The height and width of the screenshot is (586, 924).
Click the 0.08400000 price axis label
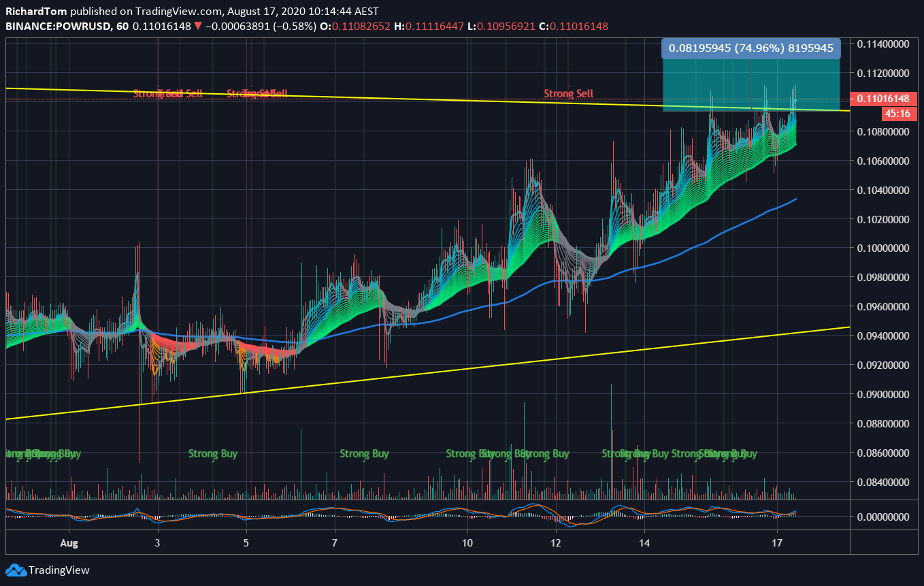(x=883, y=483)
